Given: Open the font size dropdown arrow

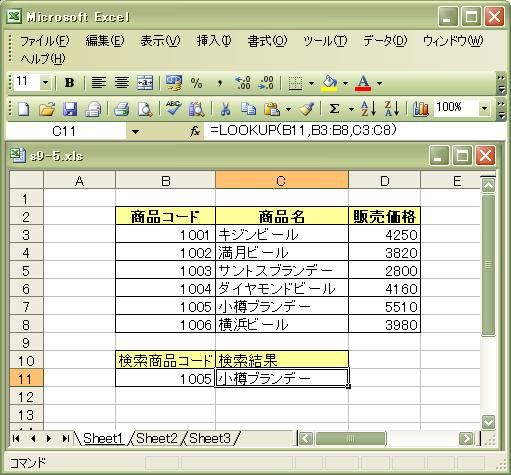Looking at the screenshot, I should (x=46, y=82).
